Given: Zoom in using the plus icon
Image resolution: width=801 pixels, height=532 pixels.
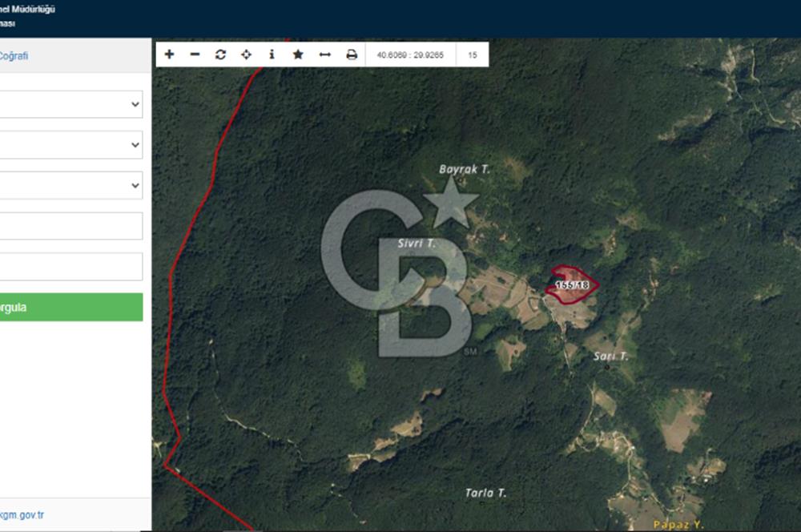Looking at the screenshot, I should coord(169,54).
